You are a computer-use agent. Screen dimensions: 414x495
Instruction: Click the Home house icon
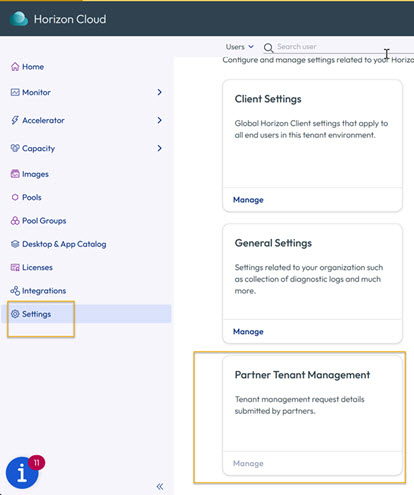pyautogui.click(x=15, y=67)
